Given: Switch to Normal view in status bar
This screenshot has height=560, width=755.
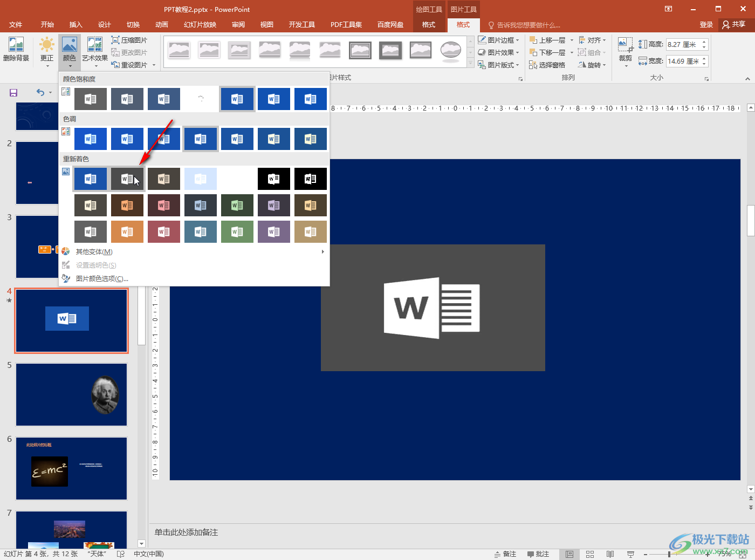Looking at the screenshot, I should point(569,554).
